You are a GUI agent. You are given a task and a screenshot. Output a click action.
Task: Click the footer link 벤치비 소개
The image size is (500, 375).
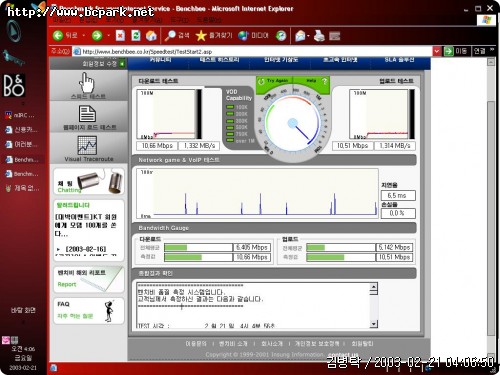(x=233, y=343)
